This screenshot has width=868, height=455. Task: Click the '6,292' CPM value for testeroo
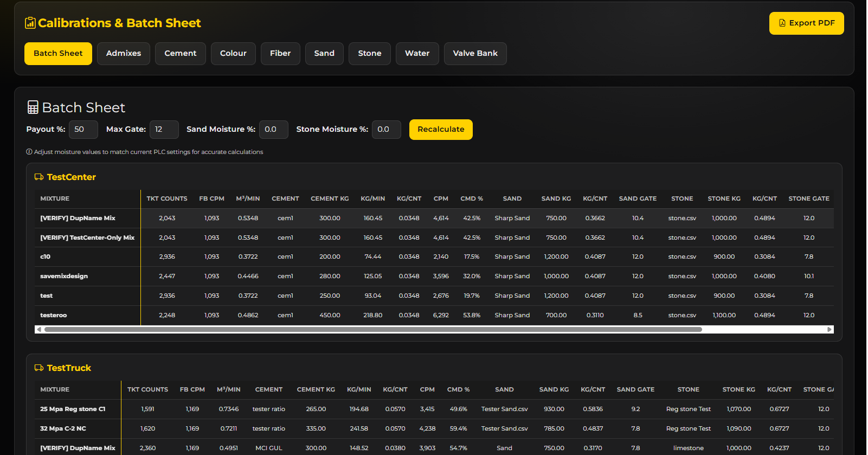441,315
